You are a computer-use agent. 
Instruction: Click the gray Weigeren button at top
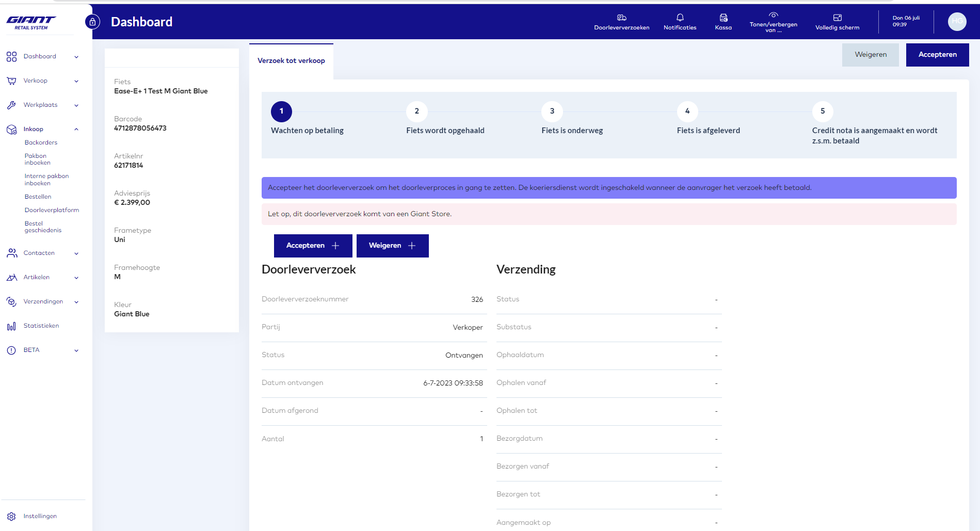[870, 55]
